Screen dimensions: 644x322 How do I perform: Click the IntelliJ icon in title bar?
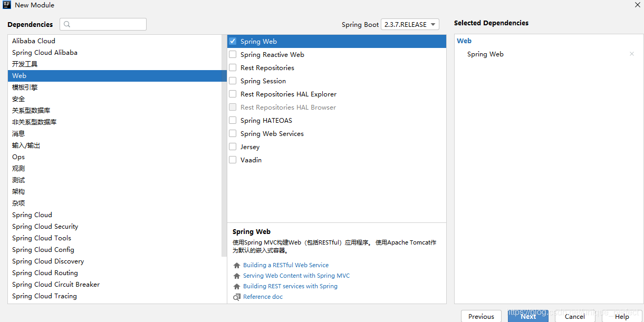point(7,5)
